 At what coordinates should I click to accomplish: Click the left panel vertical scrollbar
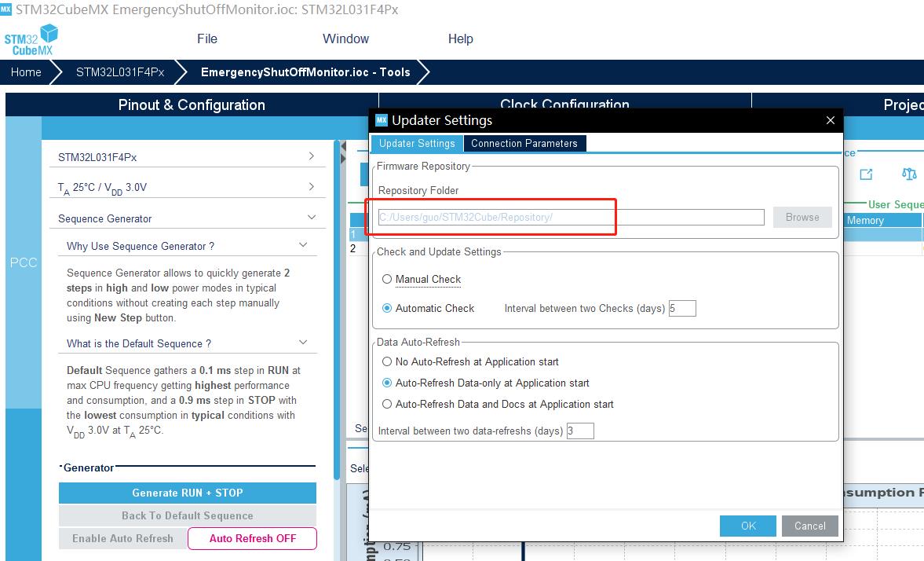point(337,310)
